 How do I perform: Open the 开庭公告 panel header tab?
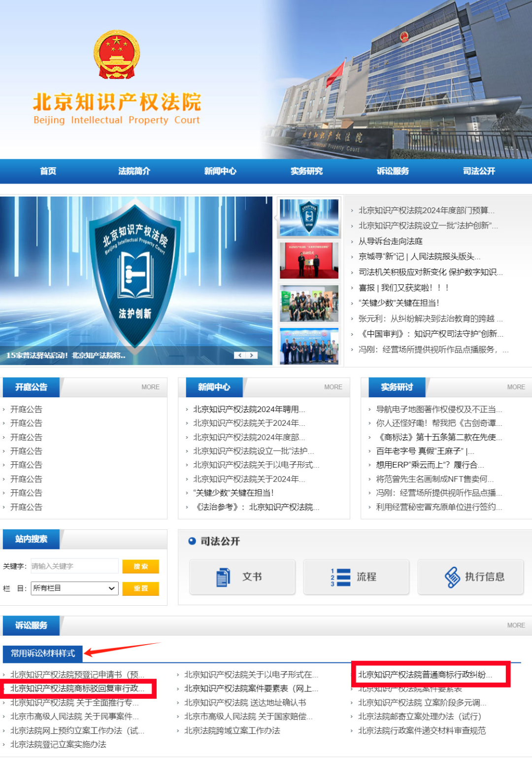pos(31,387)
